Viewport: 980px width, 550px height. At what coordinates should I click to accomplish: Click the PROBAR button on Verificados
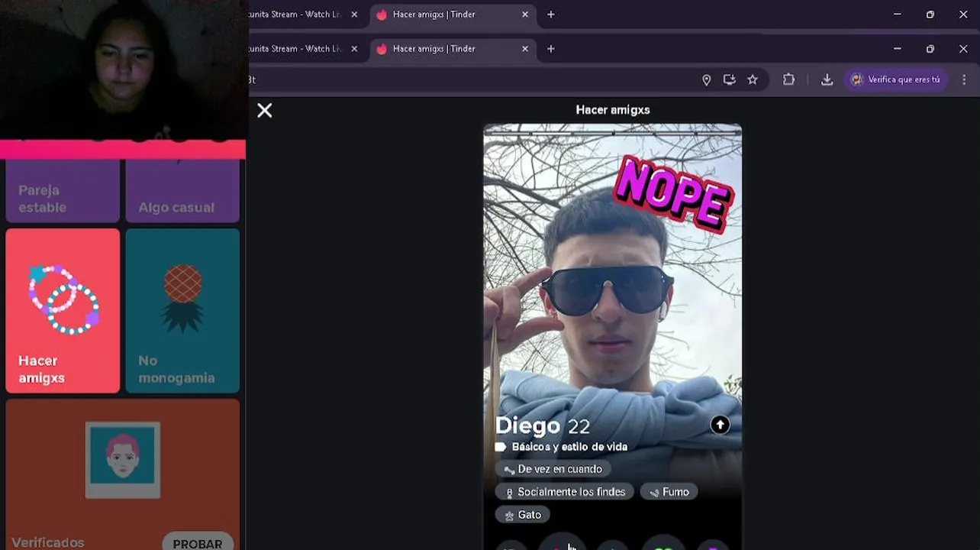(198, 542)
